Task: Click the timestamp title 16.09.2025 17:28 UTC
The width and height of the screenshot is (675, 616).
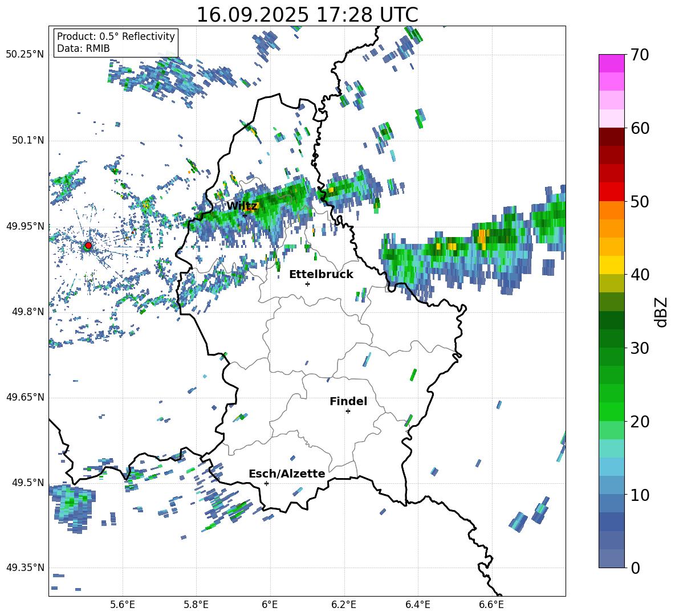Action: pyautogui.click(x=307, y=15)
